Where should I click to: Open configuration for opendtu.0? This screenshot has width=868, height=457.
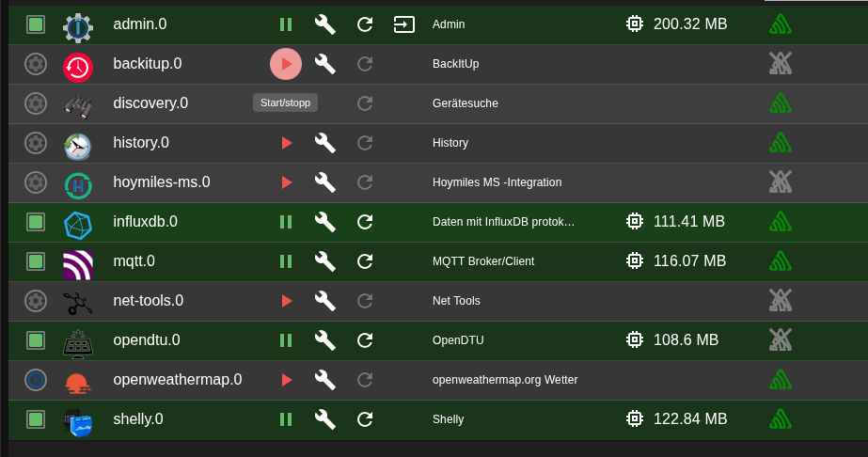pyautogui.click(x=324, y=340)
